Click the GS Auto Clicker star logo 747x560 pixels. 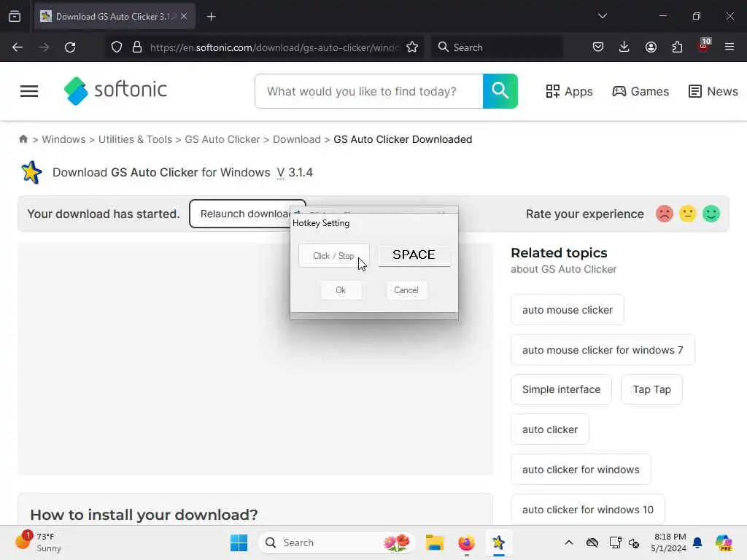31,172
